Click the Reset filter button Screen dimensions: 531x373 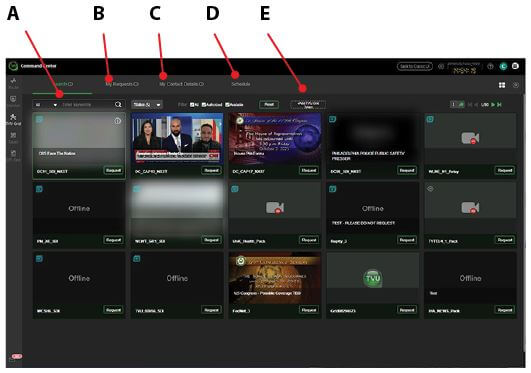tap(269, 104)
